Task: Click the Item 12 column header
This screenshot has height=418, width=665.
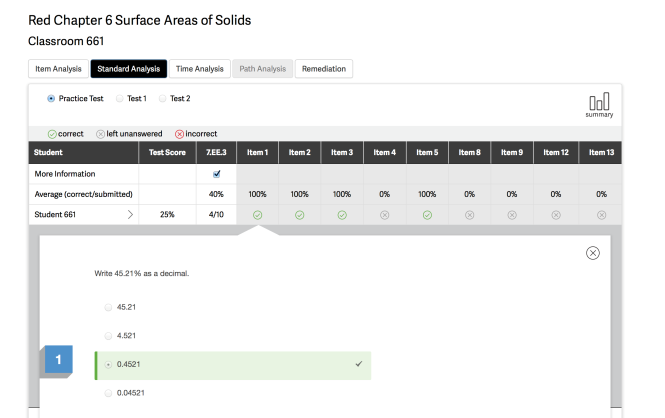Action: click(556, 153)
